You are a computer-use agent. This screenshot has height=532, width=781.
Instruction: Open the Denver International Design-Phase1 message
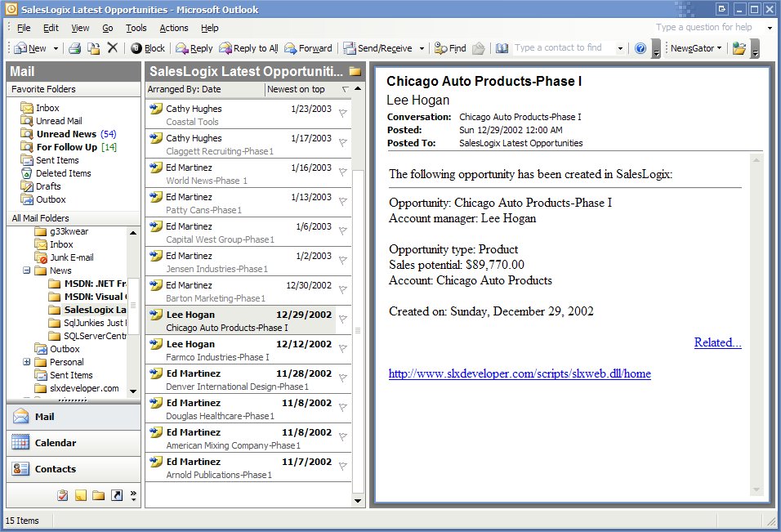click(x=248, y=379)
